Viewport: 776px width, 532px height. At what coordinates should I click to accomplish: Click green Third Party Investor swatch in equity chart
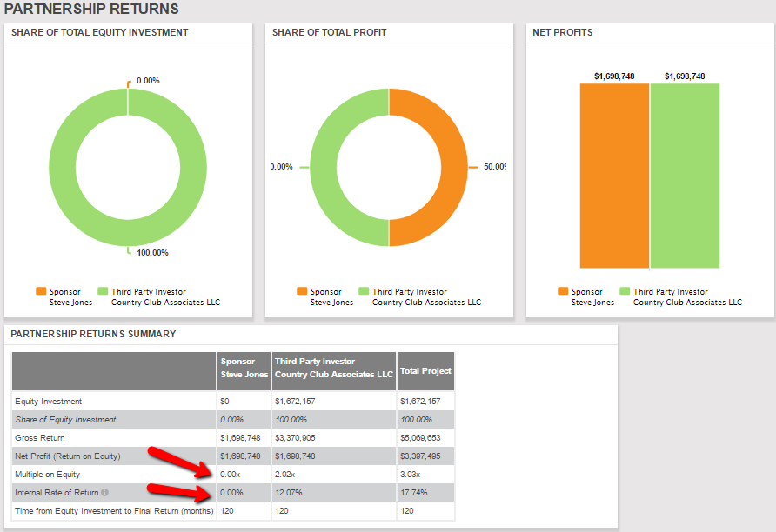point(103,292)
